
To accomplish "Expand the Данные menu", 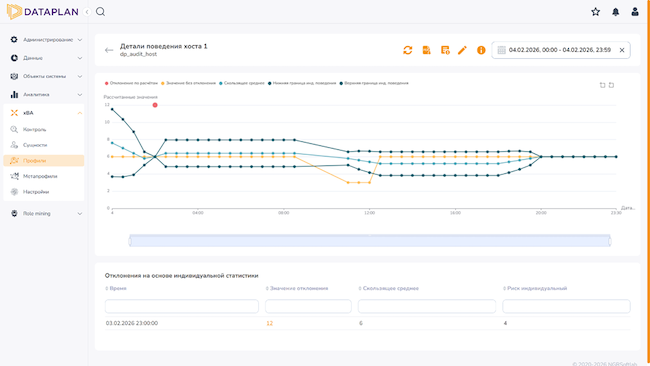I will 46,58.
